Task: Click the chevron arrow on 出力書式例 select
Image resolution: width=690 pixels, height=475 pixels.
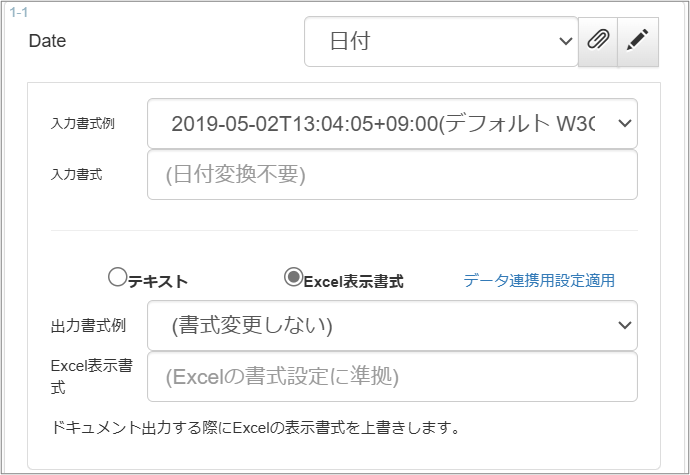Action: click(x=625, y=325)
